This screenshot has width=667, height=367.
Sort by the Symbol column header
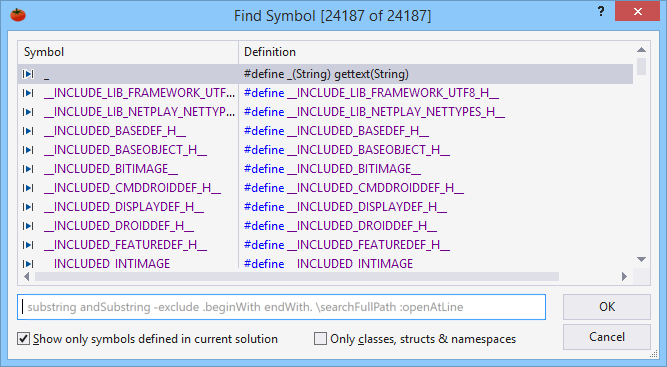[x=128, y=52]
